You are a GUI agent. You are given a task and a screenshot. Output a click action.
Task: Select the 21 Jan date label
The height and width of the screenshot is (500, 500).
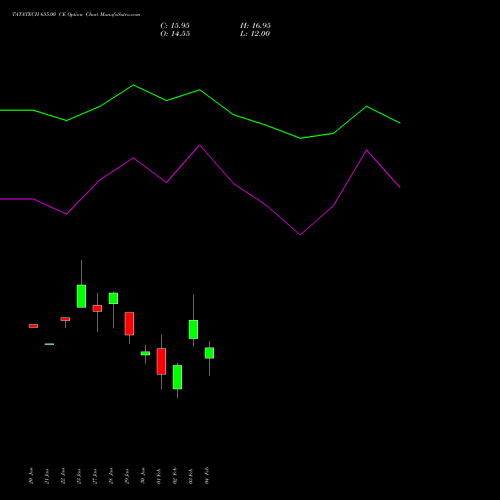(47, 476)
